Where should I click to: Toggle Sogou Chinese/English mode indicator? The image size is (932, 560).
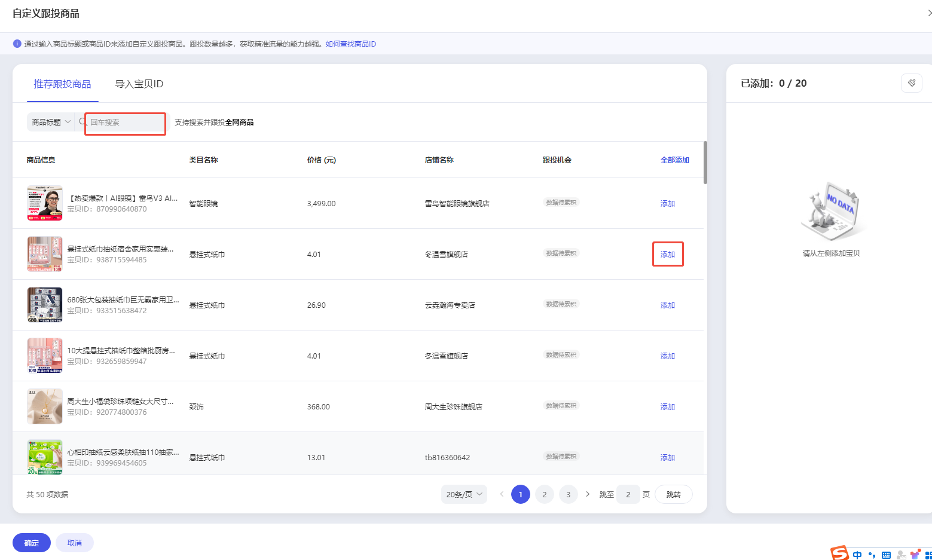(857, 555)
